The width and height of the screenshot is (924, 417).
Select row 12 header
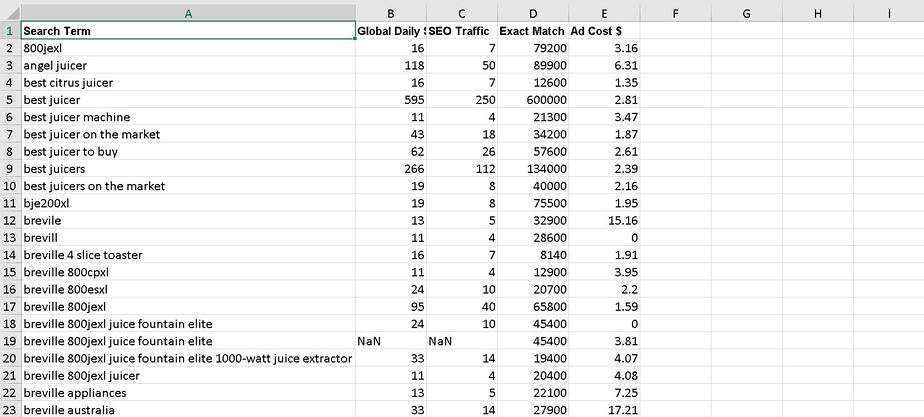[x=10, y=221]
